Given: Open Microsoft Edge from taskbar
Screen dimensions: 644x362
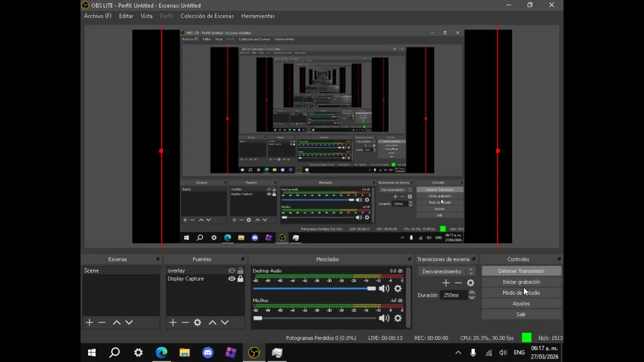Looking at the screenshot, I should pos(162,352).
